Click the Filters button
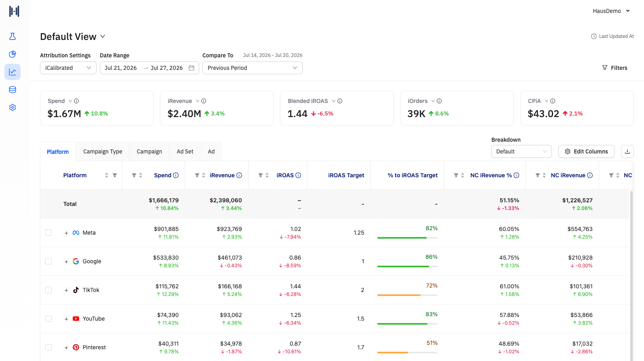Screen dimensions: 644x361 (x=615, y=68)
